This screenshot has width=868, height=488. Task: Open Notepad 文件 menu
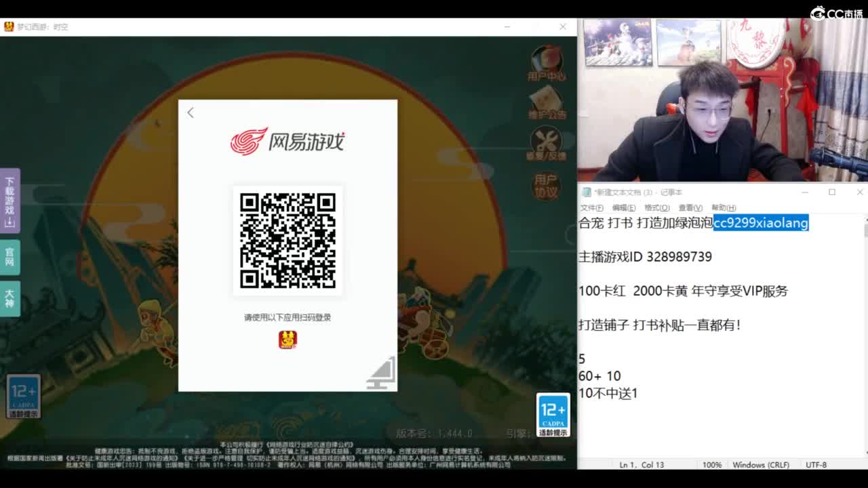(591, 207)
